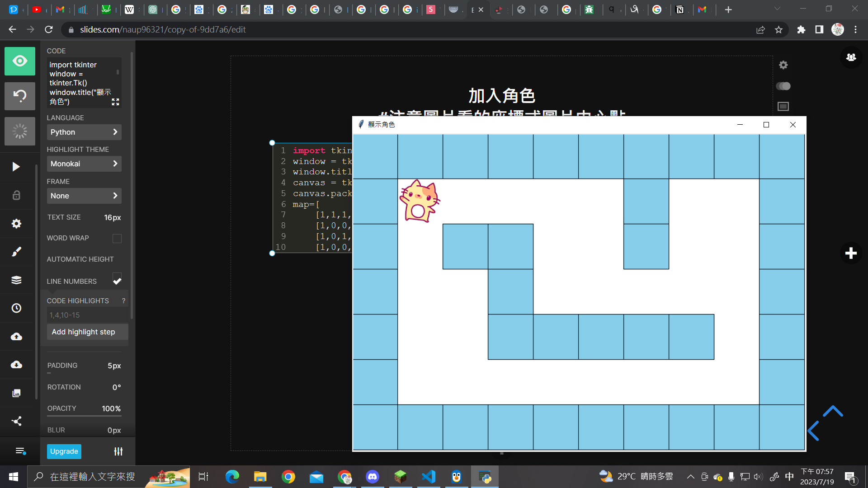Screen dimensions: 868x488
Task: Start presentation with play icon
Action: coord(16,167)
